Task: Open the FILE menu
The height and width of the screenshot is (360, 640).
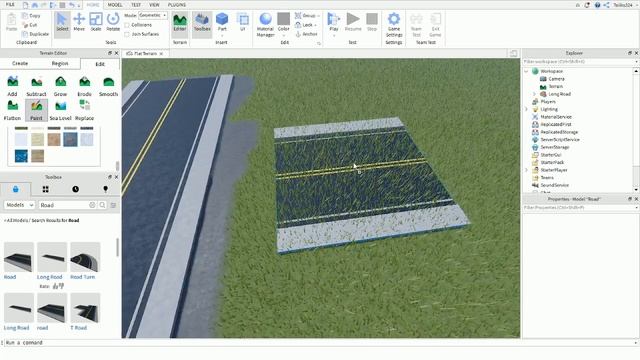Action: coord(10,5)
